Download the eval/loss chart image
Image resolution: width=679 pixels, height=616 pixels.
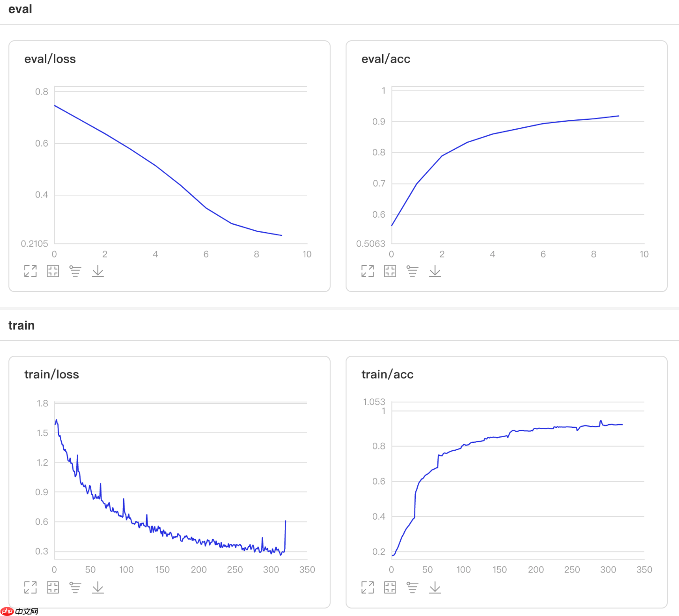point(98,271)
